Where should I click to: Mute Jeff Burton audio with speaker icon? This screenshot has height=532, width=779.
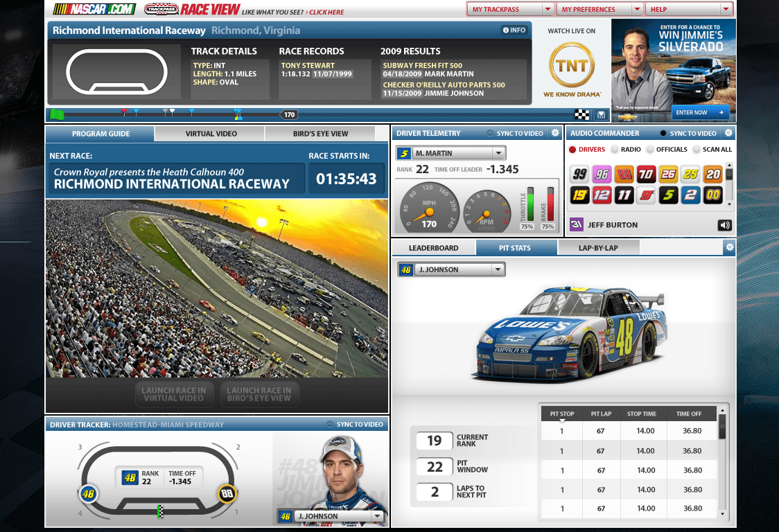click(x=724, y=225)
